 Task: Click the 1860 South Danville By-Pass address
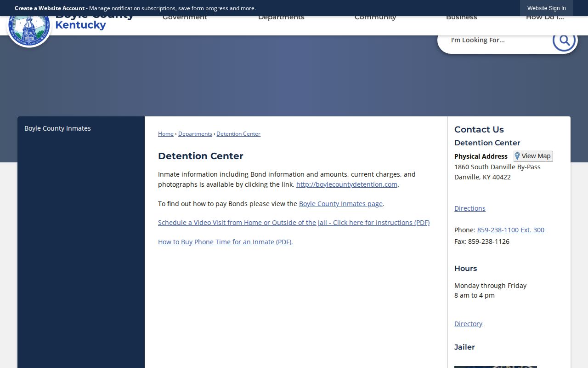tap(498, 167)
